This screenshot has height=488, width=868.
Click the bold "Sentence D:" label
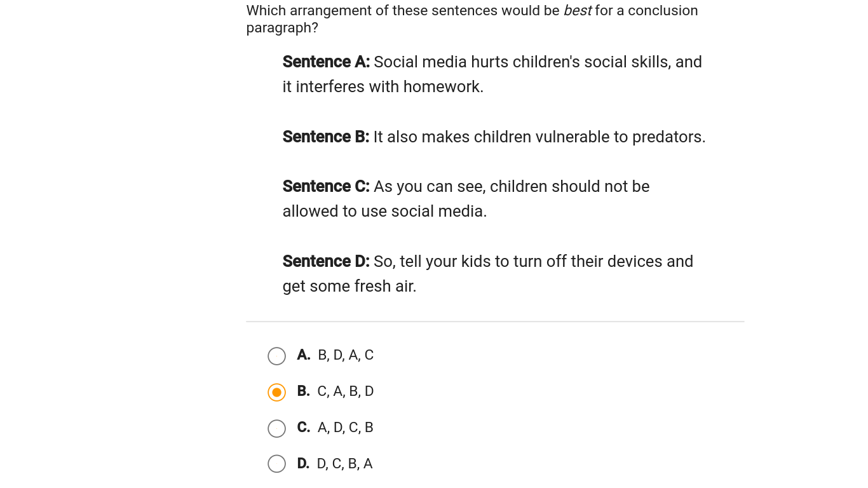click(x=326, y=261)
